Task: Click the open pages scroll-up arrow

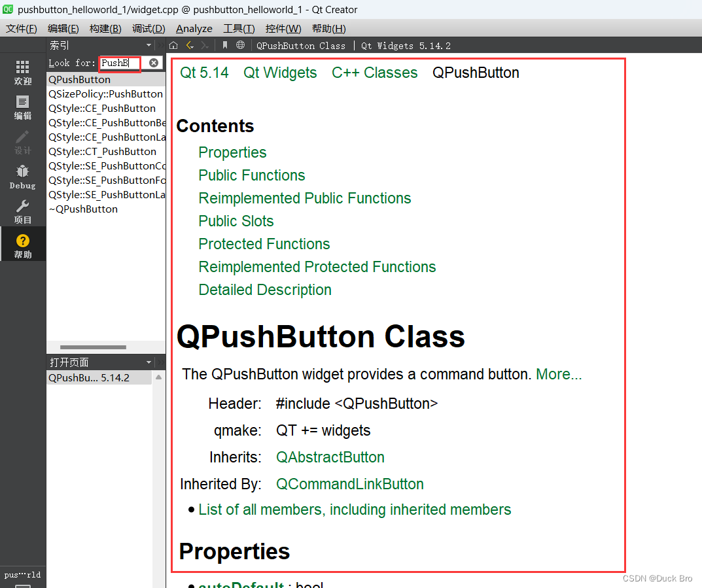Action: pyautogui.click(x=158, y=377)
